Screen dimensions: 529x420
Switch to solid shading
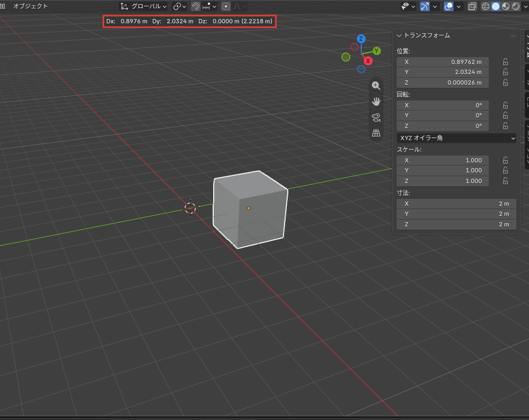496,6
